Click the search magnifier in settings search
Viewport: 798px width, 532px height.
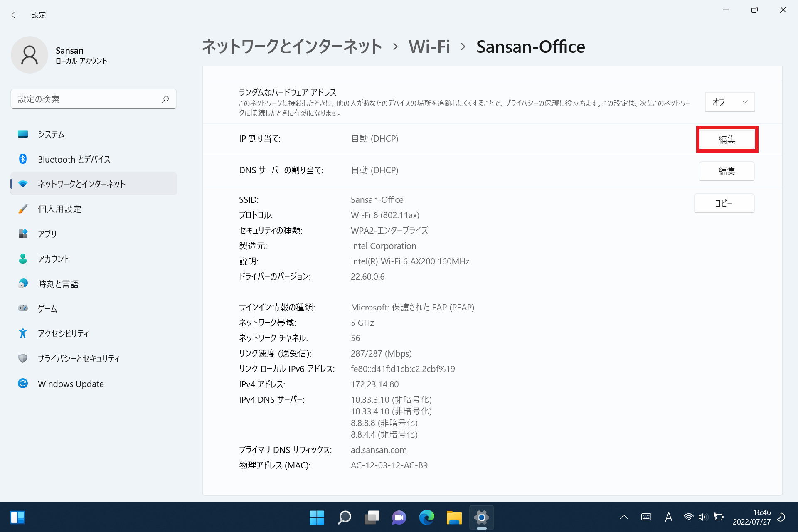tap(165, 99)
